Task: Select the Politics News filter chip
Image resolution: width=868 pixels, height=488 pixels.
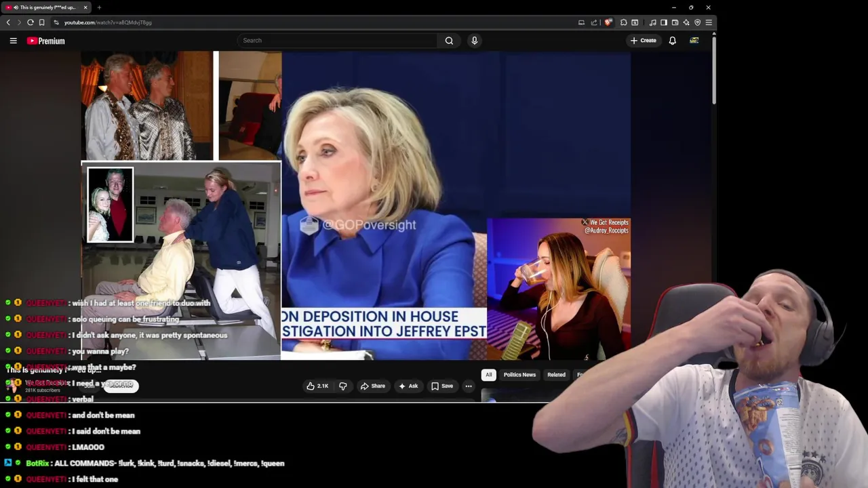Action: [519, 375]
